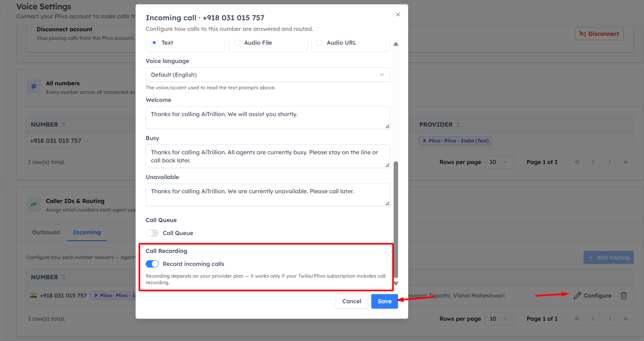This screenshot has height=341, width=644.
Task: Switch to the Outbound tab
Action: pos(46,232)
